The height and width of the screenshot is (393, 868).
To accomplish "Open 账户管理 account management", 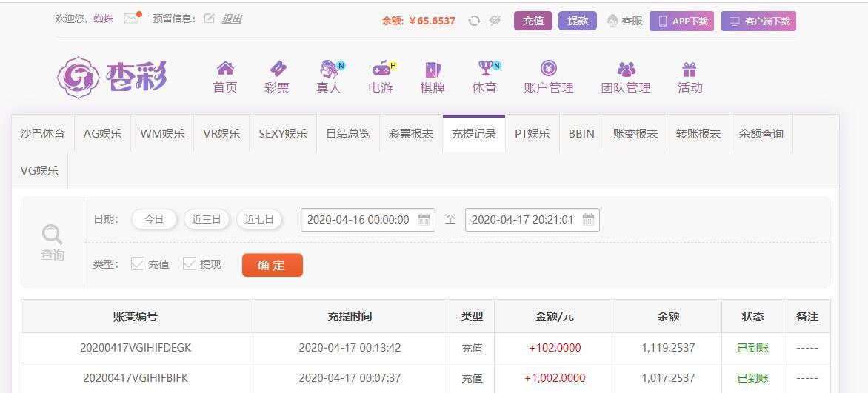I will pyautogui.click(x=549, y=77).
